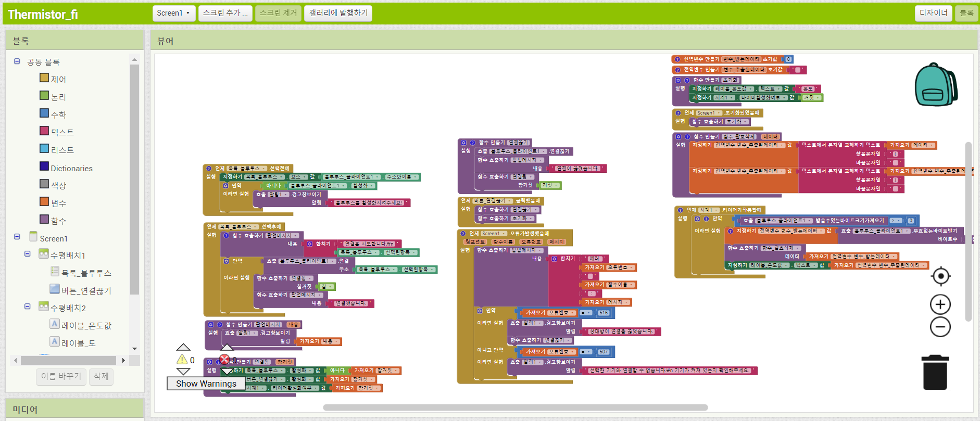Click the 변수 category color swatch
Image resolution: width=980 pixels, height=421 pixels.
(x=44, y=201)
